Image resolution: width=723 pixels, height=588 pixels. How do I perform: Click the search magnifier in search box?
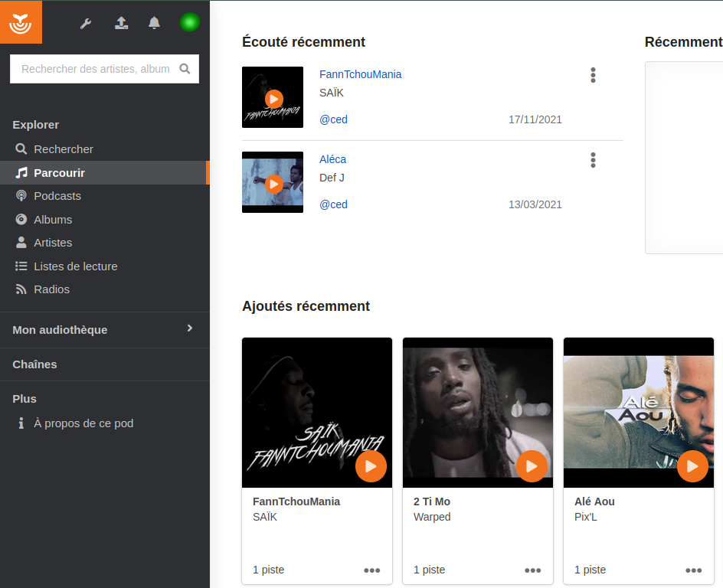tap(185, 69)
